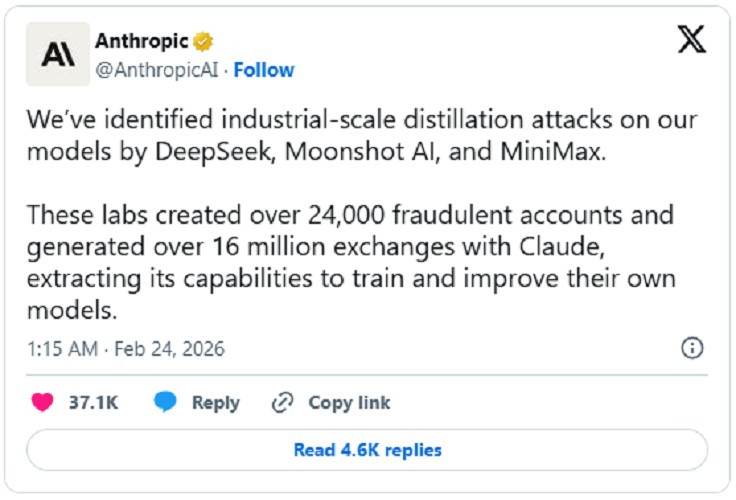Click the Anthropic profile avatar logo
The image size is (736, 500).
[x=57, y=55]
